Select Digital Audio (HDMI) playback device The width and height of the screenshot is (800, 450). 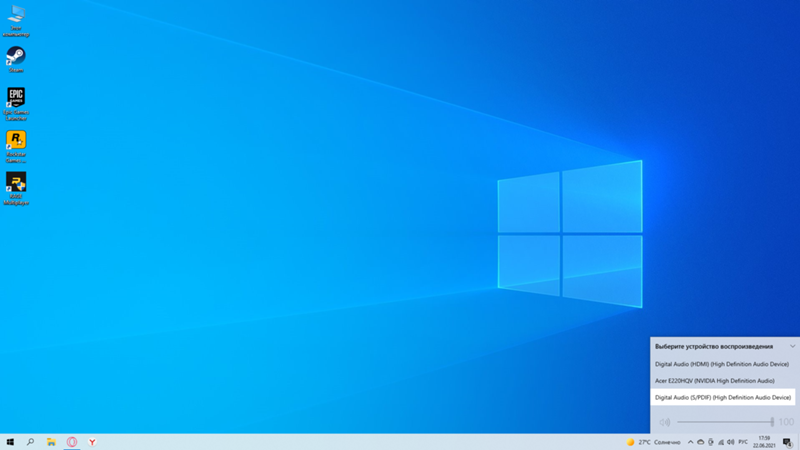(x=722, y=364)
